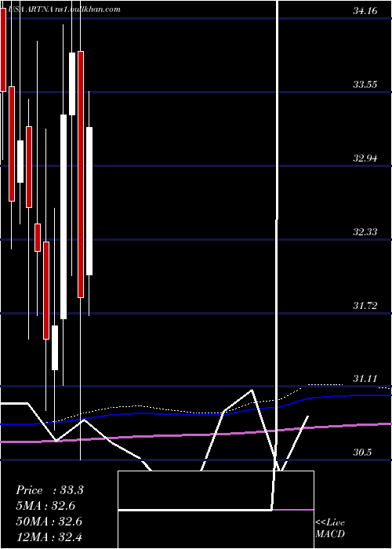Click the 31.11 price axis label
Screen dimensions: 392x549
(x=365, y=379)
